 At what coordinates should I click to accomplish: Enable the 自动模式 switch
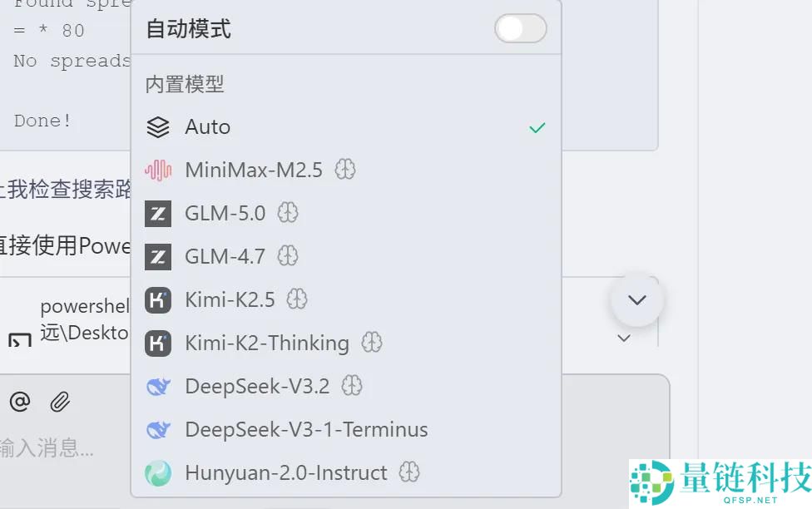pyautogui.click(x=520, y=28)
